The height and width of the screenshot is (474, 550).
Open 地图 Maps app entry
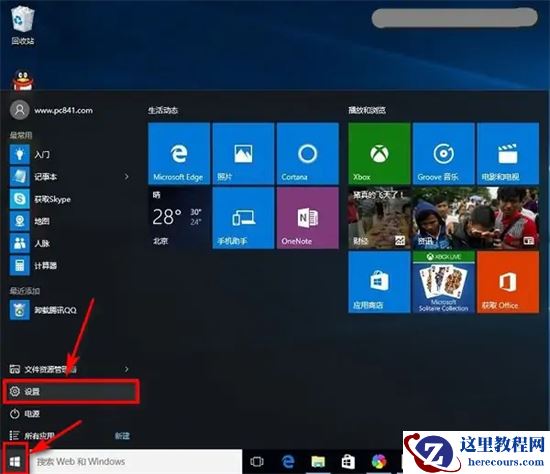click(x=70, y=221)
